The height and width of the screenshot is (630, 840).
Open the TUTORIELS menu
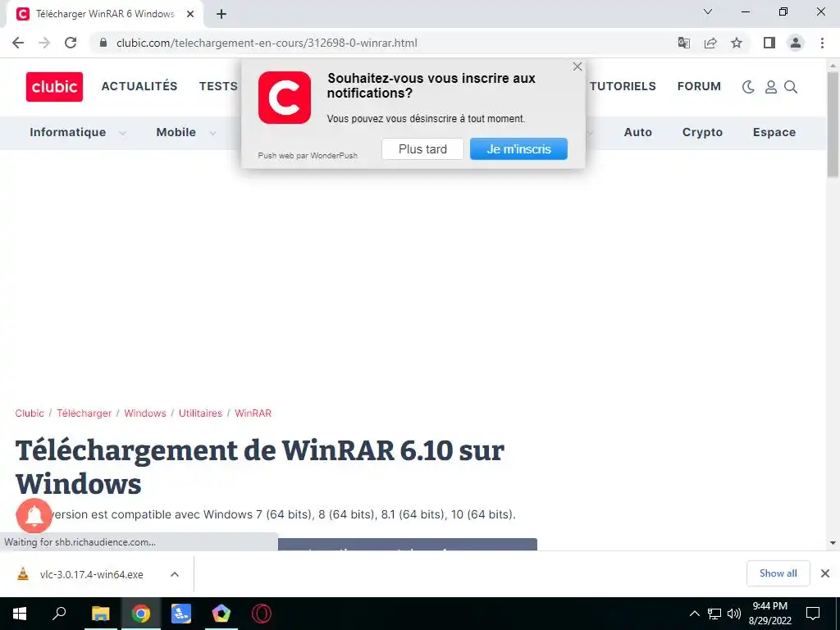point(623,86)
